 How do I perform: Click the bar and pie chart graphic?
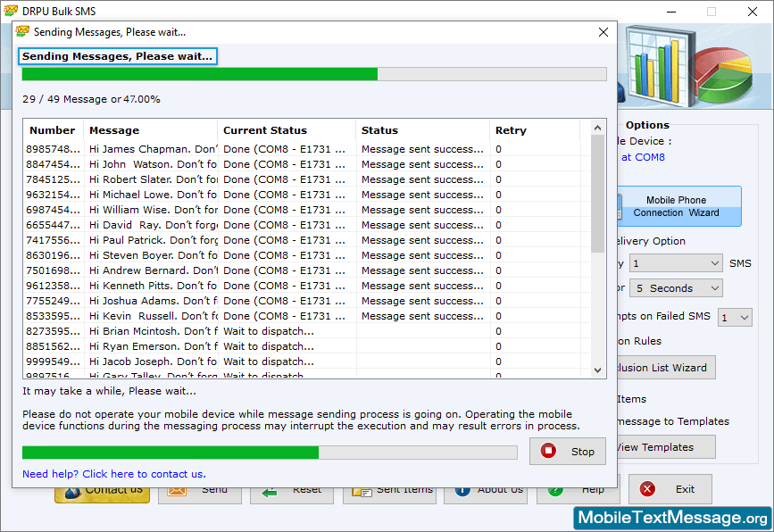click(688, 67)
